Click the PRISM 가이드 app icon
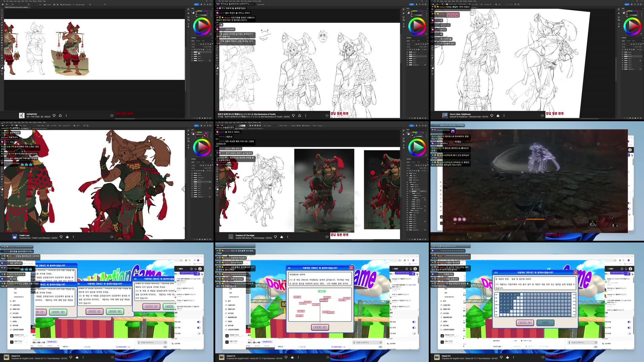Image resolution: width=644 pixels, height=362 pixels. point(12,335)
